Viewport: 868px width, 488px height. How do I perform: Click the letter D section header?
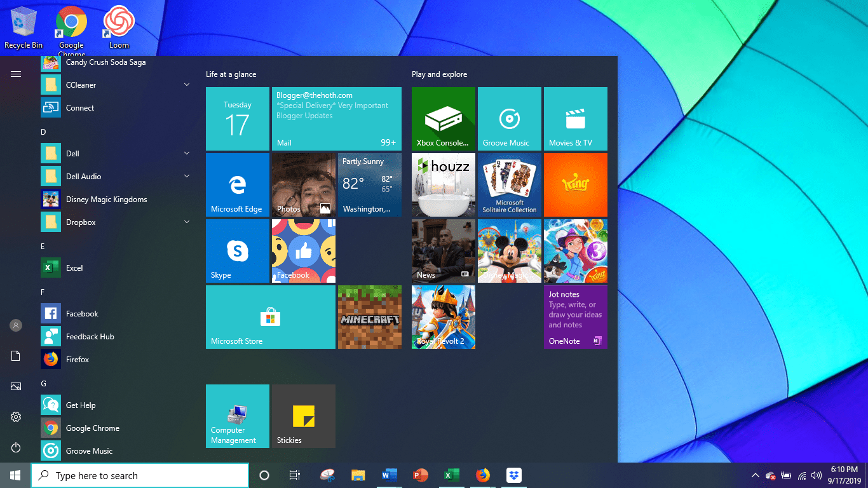coord(43,132)
